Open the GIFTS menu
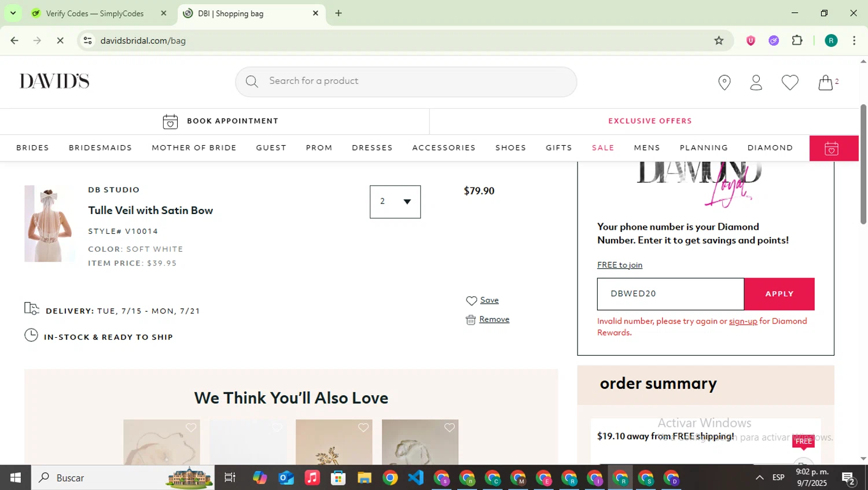868x490 pixels. [558, 148]
